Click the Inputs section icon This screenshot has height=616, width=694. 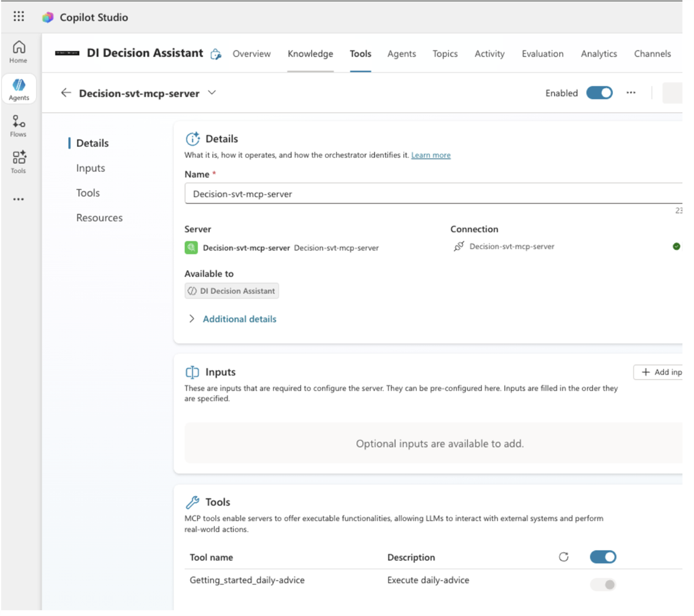tap(192, 372)
